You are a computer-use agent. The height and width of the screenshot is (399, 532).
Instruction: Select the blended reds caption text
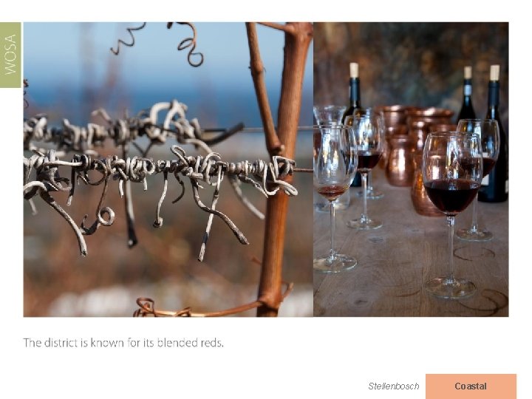(x=123, y=343)
